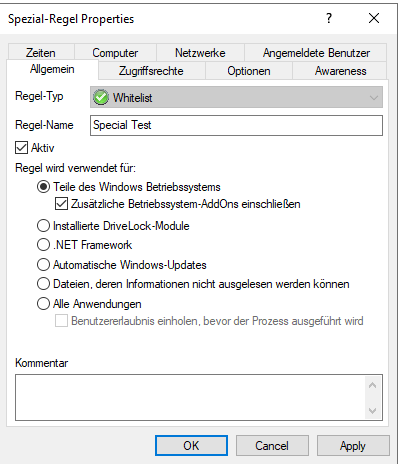Image resolution: width=399 pixels, height=464 pixels.
Task: Select Dateien, deren Informationen nicht ausgelesen option
Action: point(43,284)
